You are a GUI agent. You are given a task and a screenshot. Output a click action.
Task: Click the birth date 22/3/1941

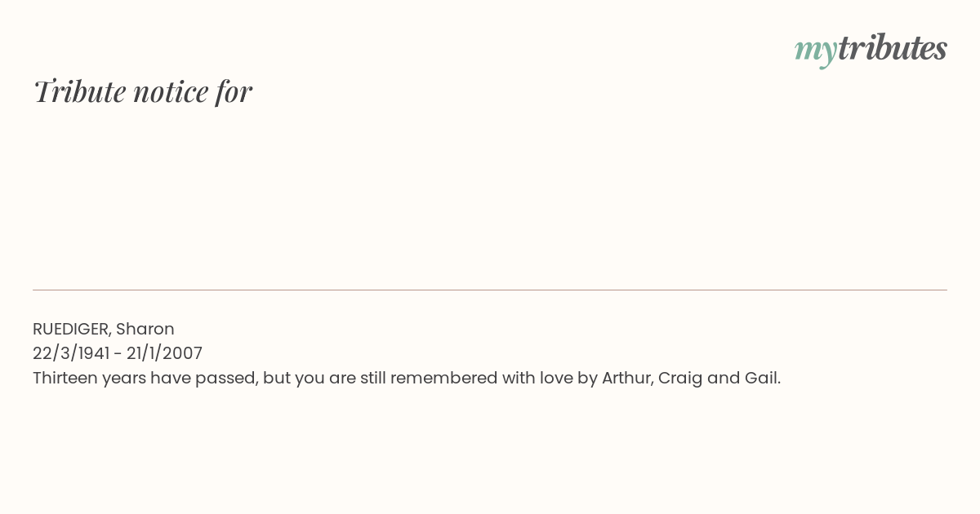[71, 353]
